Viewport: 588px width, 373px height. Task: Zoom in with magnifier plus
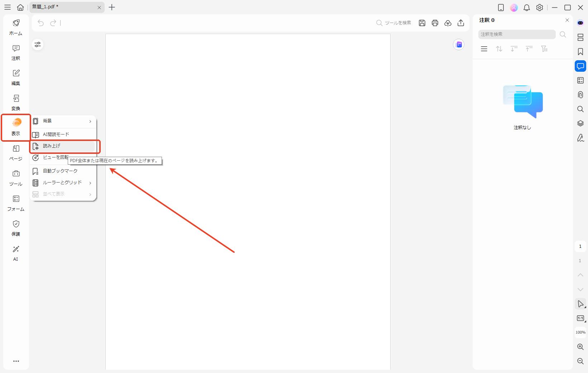[x=580, y=347]
